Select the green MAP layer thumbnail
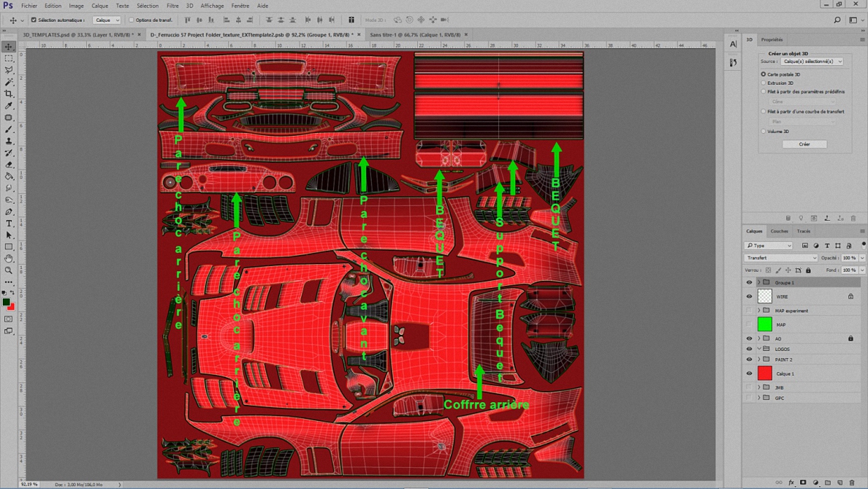The image size is (868, 489). [765, 324]
